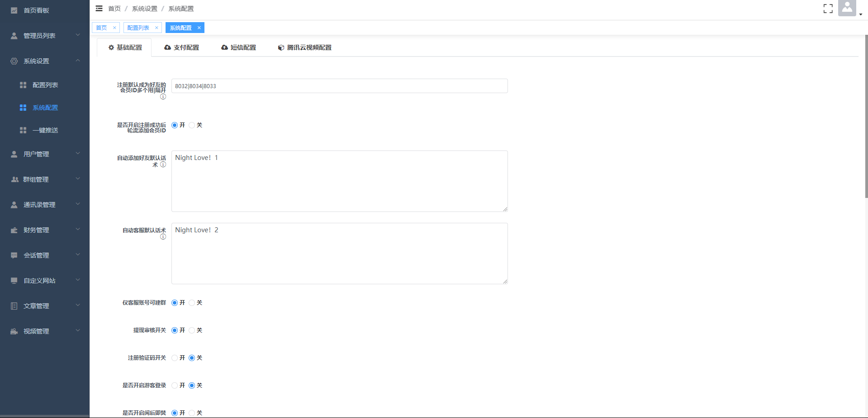Viewport: 868px width, 418px height.
Task: Turn off 仅客服账号可建群 option
Action: point(192,303)
